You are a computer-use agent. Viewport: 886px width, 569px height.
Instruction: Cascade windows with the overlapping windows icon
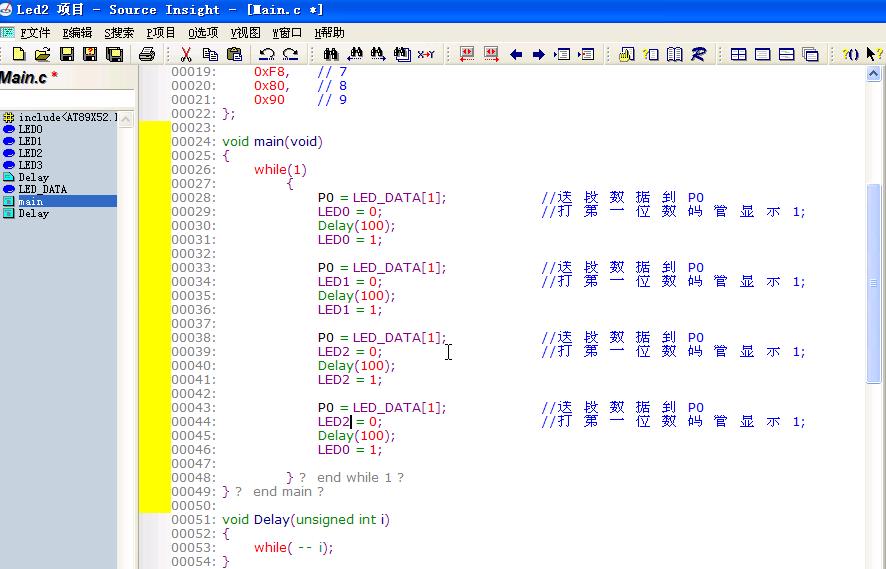[811, 54]
